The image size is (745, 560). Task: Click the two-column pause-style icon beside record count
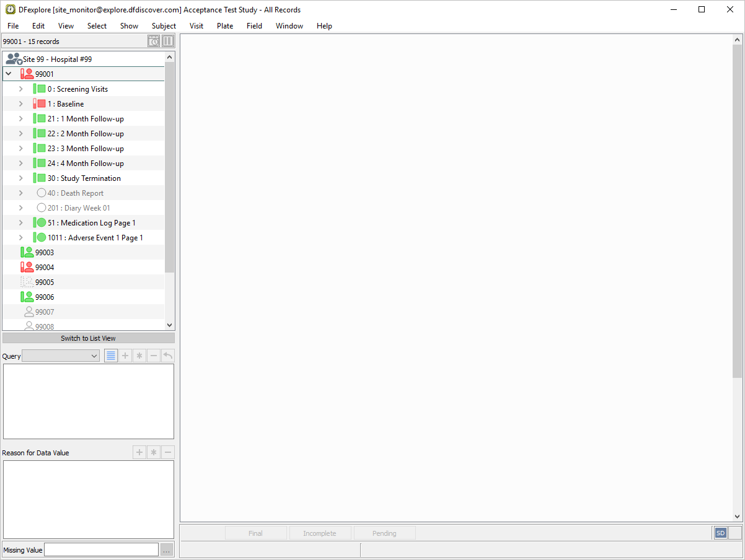click(168, 42)
